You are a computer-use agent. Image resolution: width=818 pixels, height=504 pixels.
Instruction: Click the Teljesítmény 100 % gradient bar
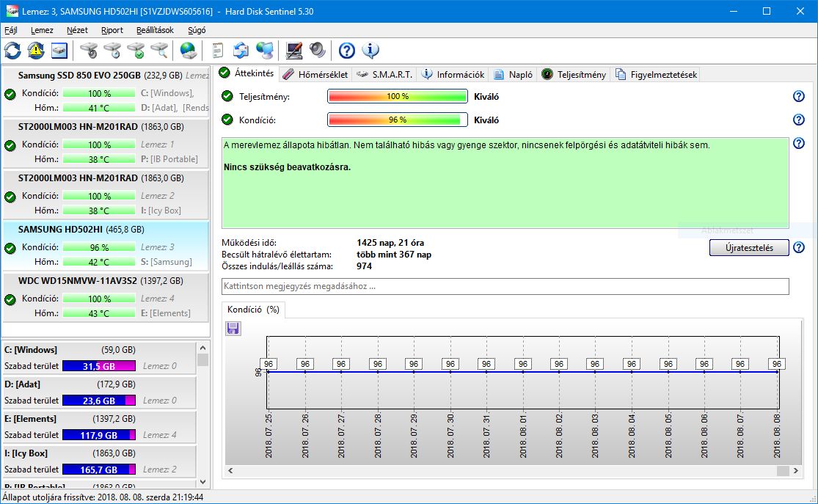[x=398, y=96]
